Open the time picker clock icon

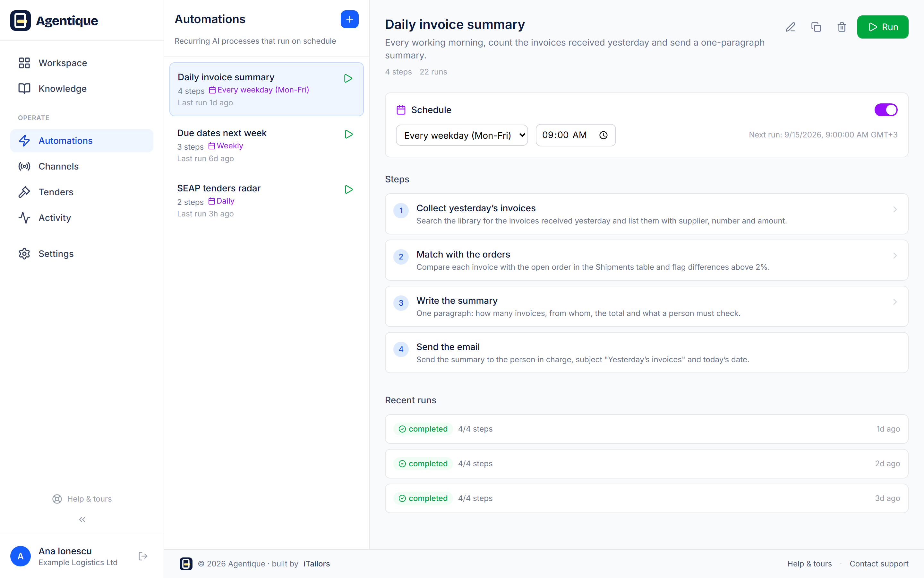coord(603,135)
